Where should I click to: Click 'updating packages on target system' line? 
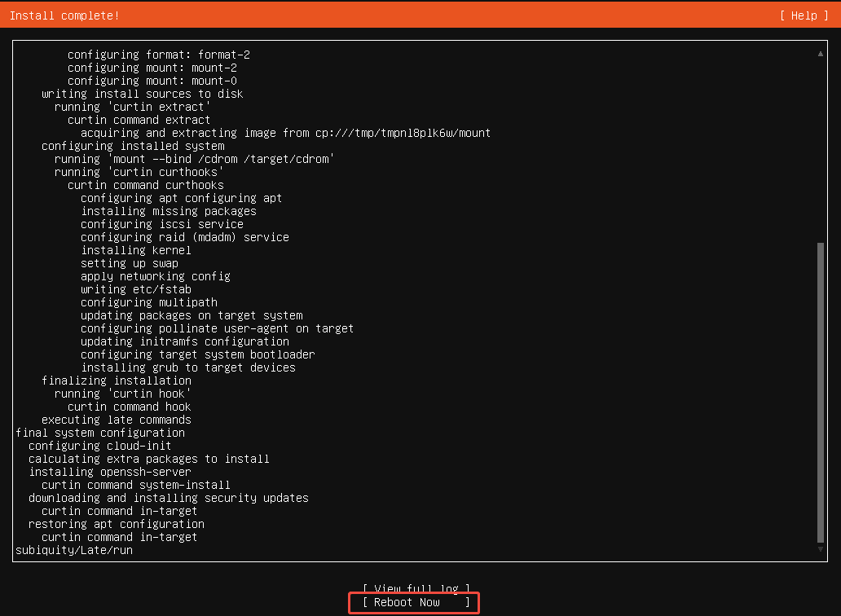tap(192, 315)
